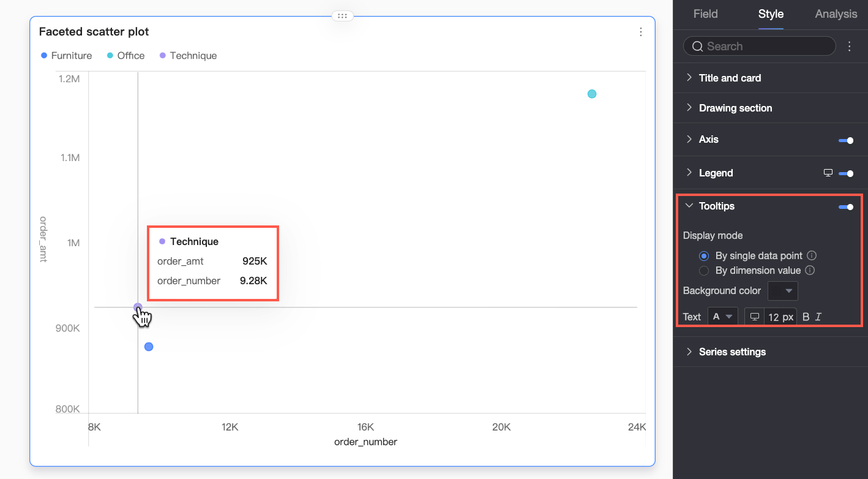Screen dimensions: 868x479
Task: Select By single data point radio
Action: pos(704,256)
